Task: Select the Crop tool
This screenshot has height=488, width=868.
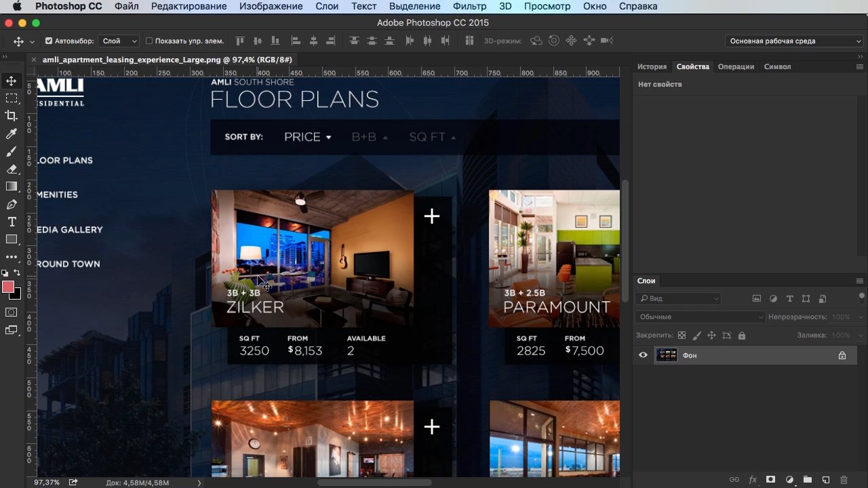Action: pos(12,116)
